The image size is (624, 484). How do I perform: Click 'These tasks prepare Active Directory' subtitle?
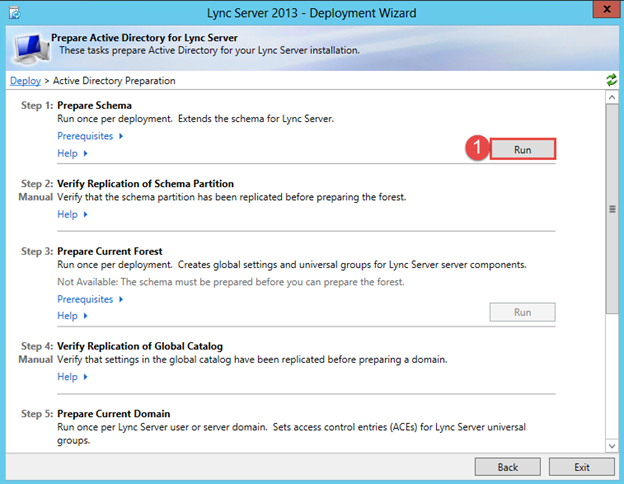coord(209,51)
